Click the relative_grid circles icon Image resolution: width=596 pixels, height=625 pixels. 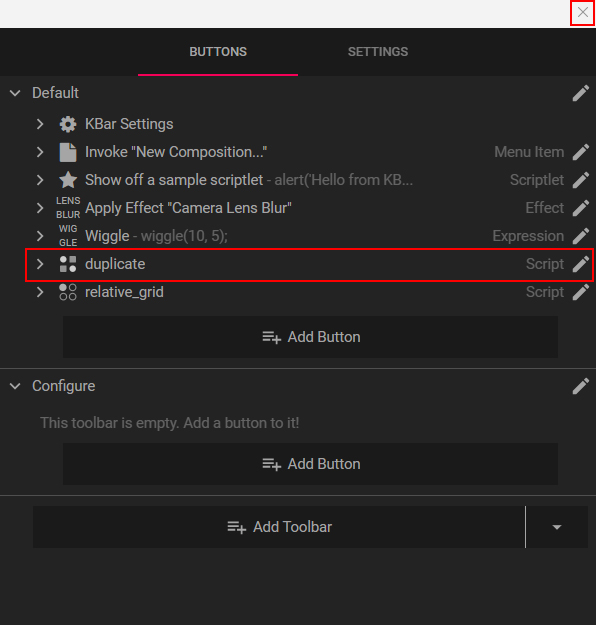pos(68,292)
